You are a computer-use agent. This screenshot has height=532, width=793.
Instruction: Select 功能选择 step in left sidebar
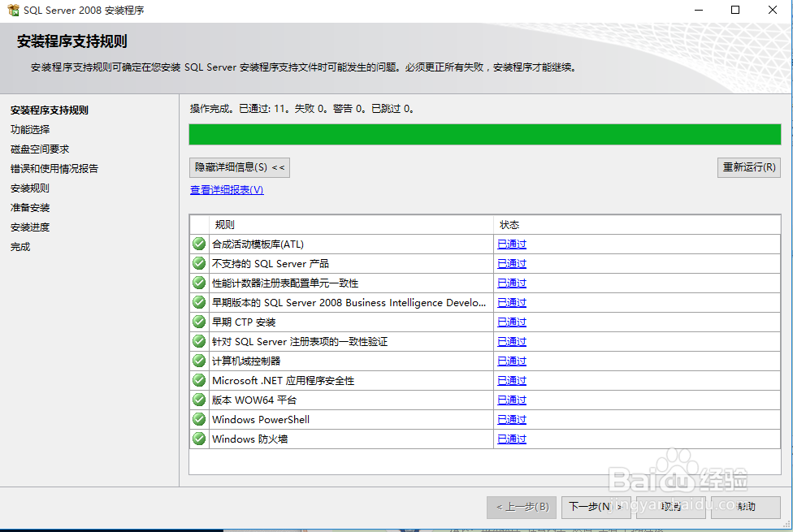(x=29, y=129)
